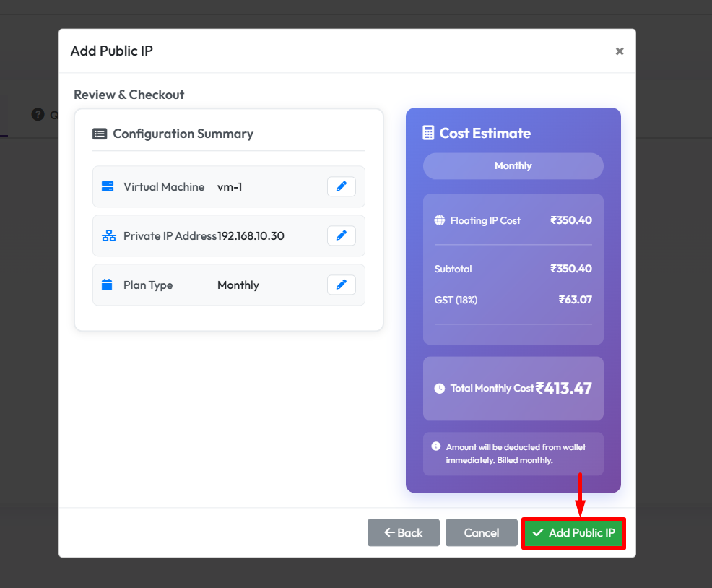The image size is (712, 588).
Task: Click the clock icon beside Total Monthly Cost
Action: point(439,389)
